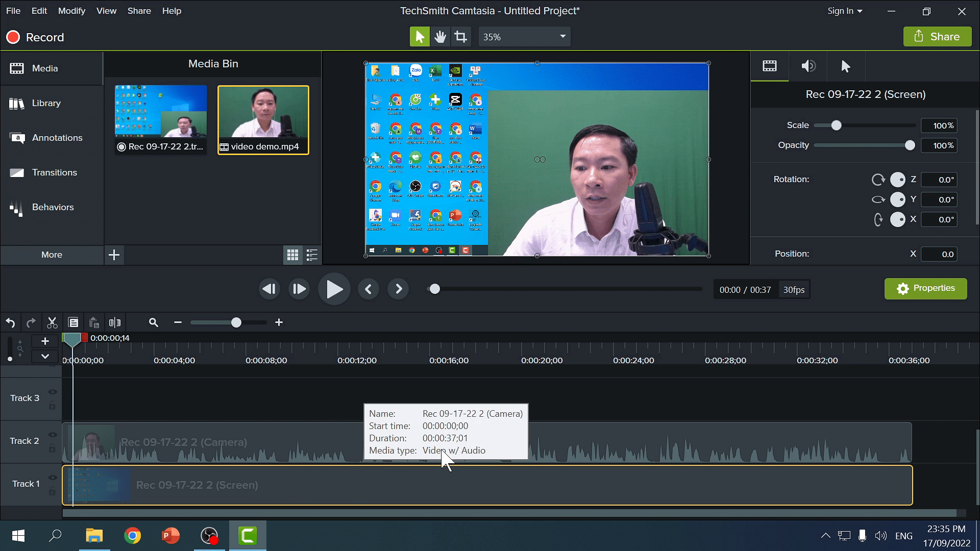The height and width of the screenshot is (551, 980).
Task: Switch Media Bin to thumbnail grid view
Action: point(292,255)
